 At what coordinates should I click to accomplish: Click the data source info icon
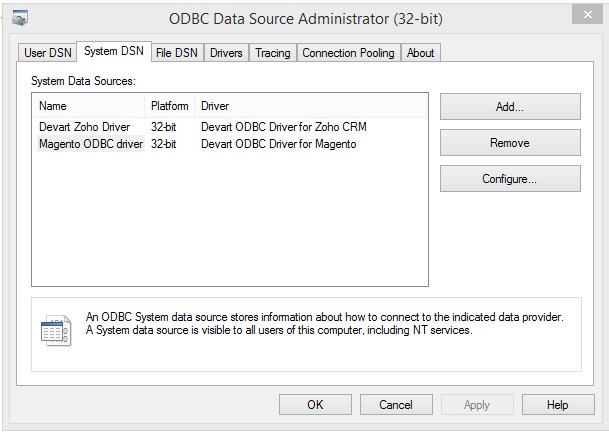[56, 330]
